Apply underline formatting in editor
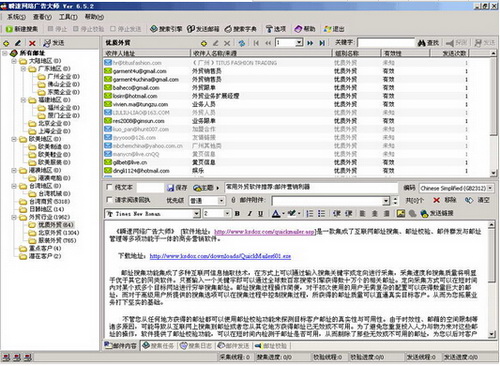This screenshot has width=500, height=366. [261, 213]
